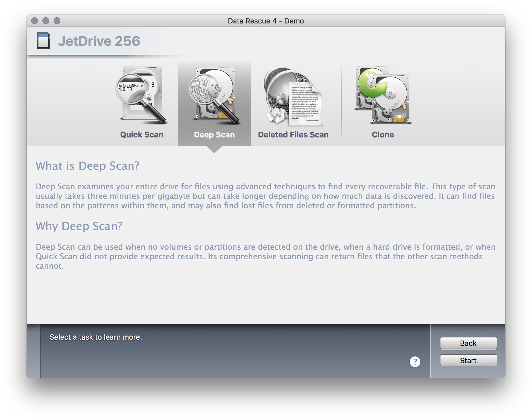Click the 'Why Deep Scan?' heading
This screenshot has height=419, width=532.
79,226
